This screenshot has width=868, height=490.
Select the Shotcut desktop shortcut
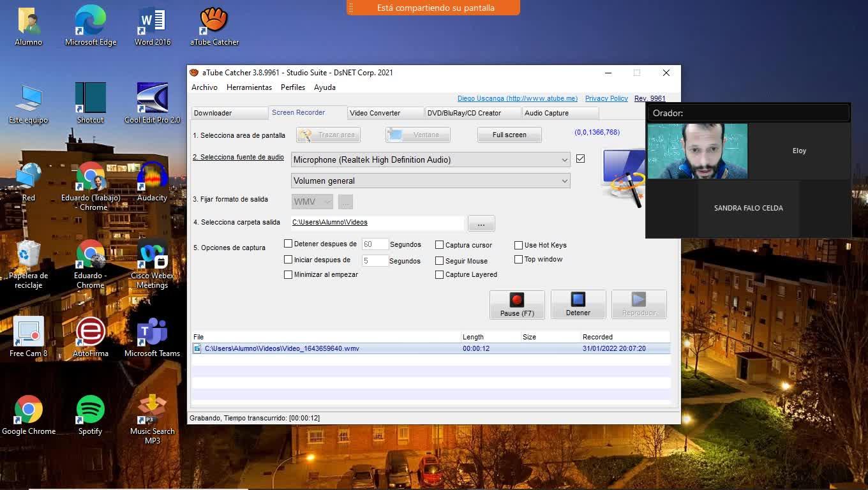(x=90, y=104)
